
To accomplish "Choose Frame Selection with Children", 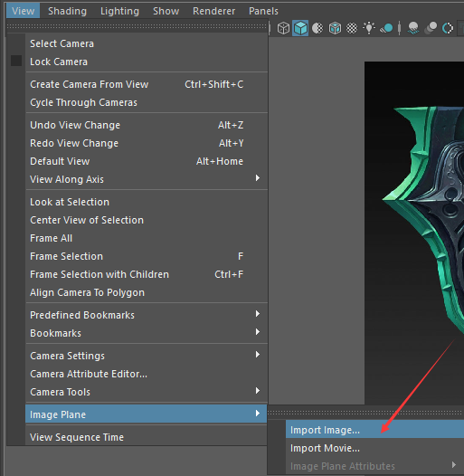I will click(147, 274).
